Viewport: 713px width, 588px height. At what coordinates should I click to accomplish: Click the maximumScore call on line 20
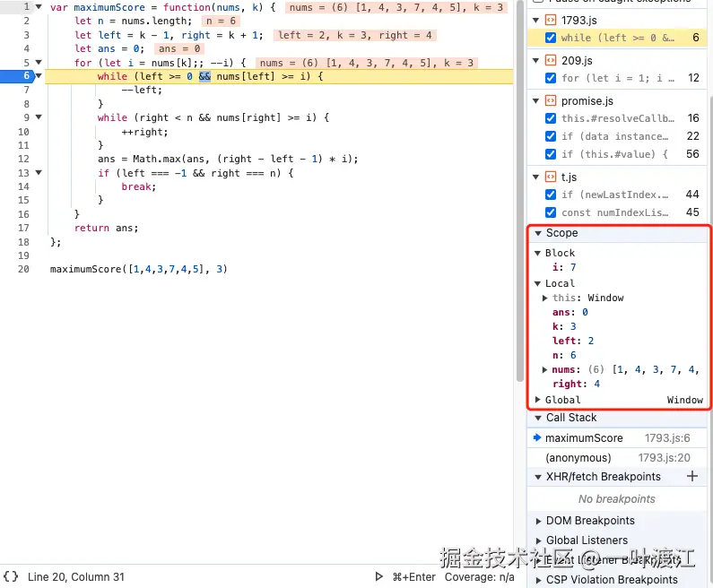click(x=139, y=270)
